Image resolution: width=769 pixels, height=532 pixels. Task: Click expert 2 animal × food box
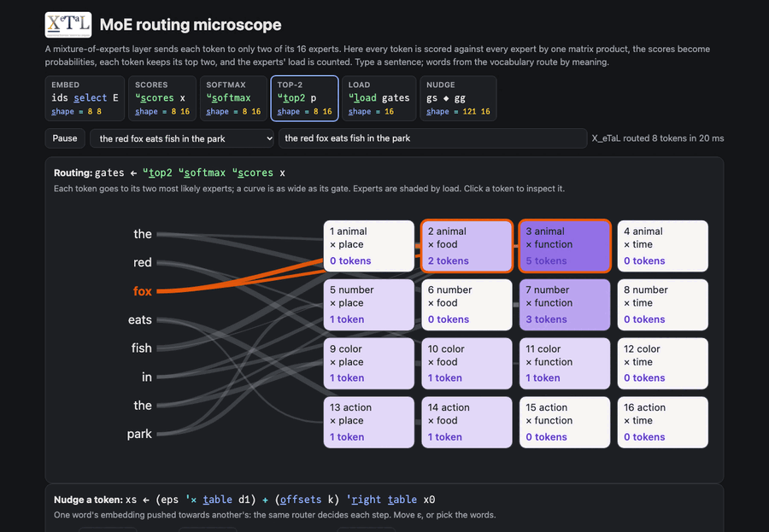tap(467, 246)
